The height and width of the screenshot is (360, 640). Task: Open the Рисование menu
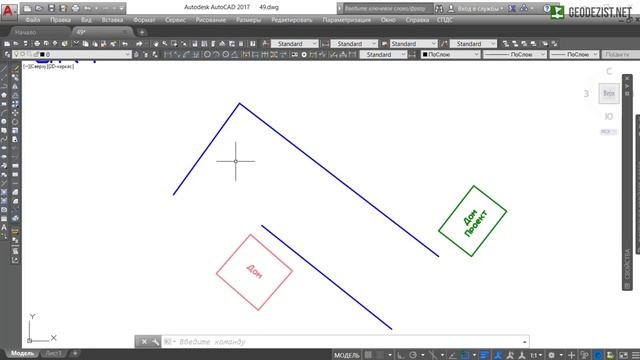211,20
